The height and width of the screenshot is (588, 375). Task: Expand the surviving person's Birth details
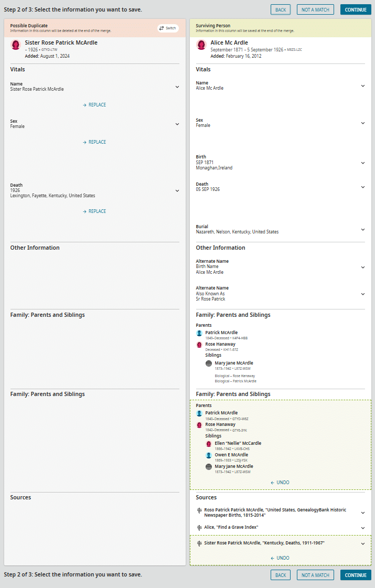tap(362, 163)
